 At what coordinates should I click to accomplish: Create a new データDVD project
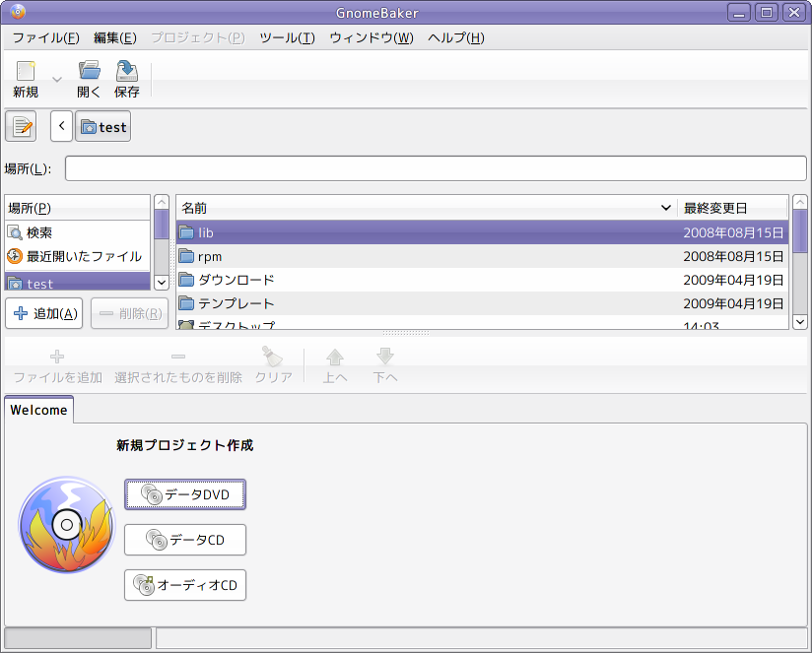(x=185, y=494)
